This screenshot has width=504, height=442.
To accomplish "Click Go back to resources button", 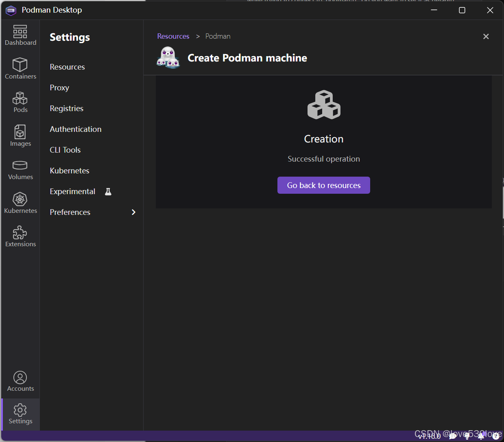I will point(324,185).
